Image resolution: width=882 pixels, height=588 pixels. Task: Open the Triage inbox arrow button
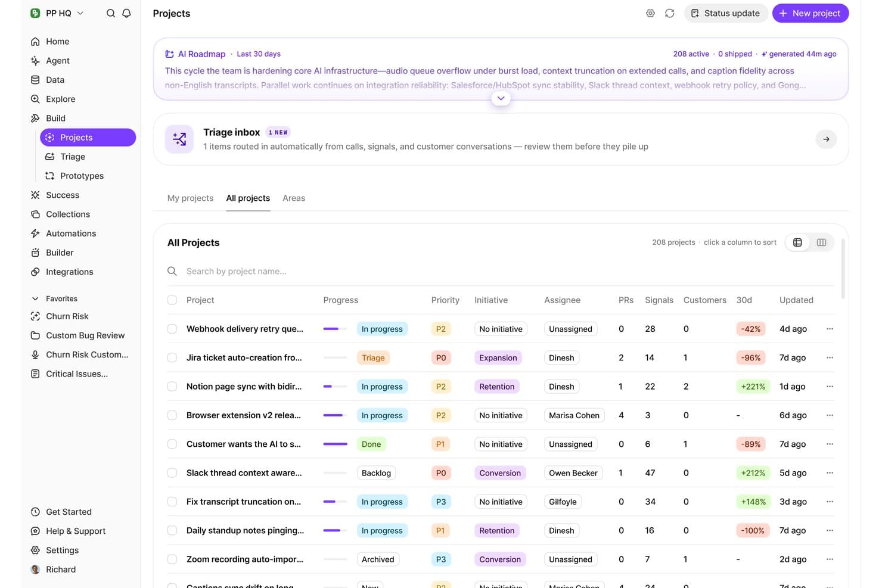coord(826,139)
